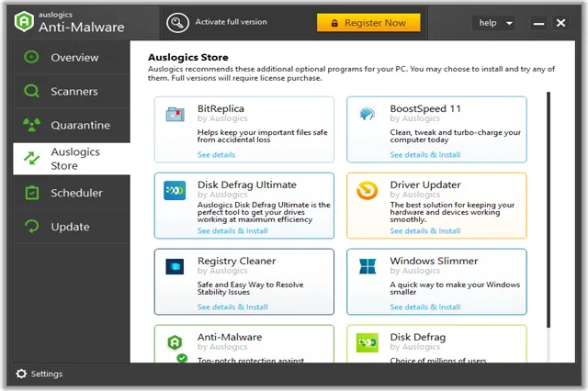Screen dimensions: 588x391
Task: Open the help dropdown menu
Action: (493, 23)
